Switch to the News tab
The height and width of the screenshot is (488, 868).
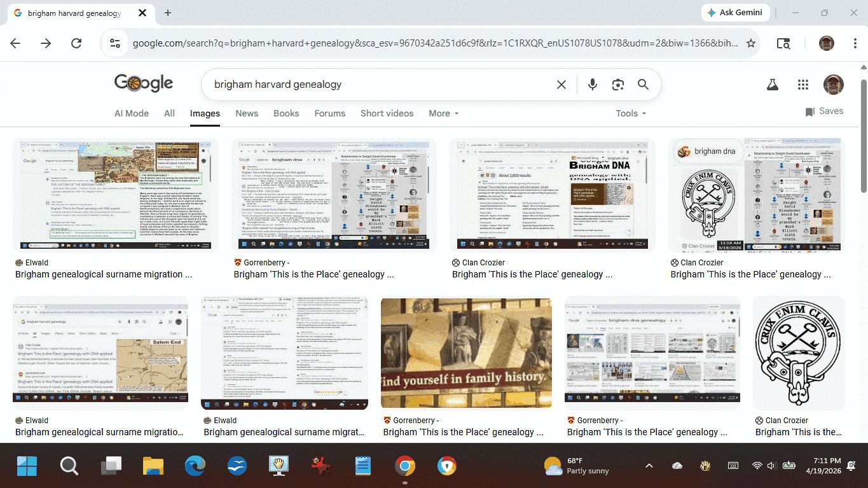tap(247, 113)
